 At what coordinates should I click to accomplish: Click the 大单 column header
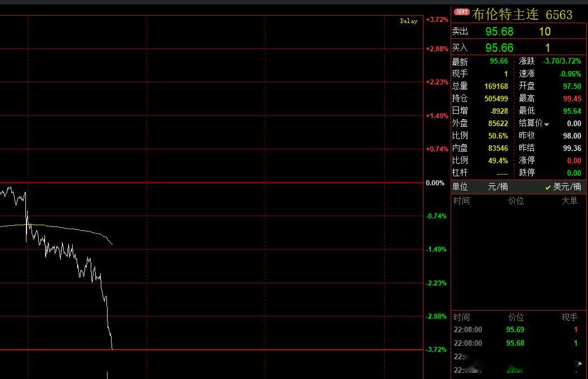569,201
